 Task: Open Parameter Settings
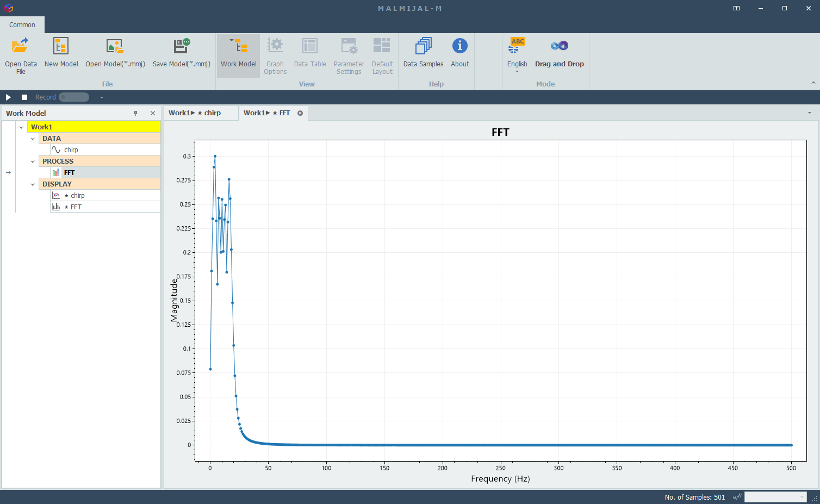click(349, 55)
